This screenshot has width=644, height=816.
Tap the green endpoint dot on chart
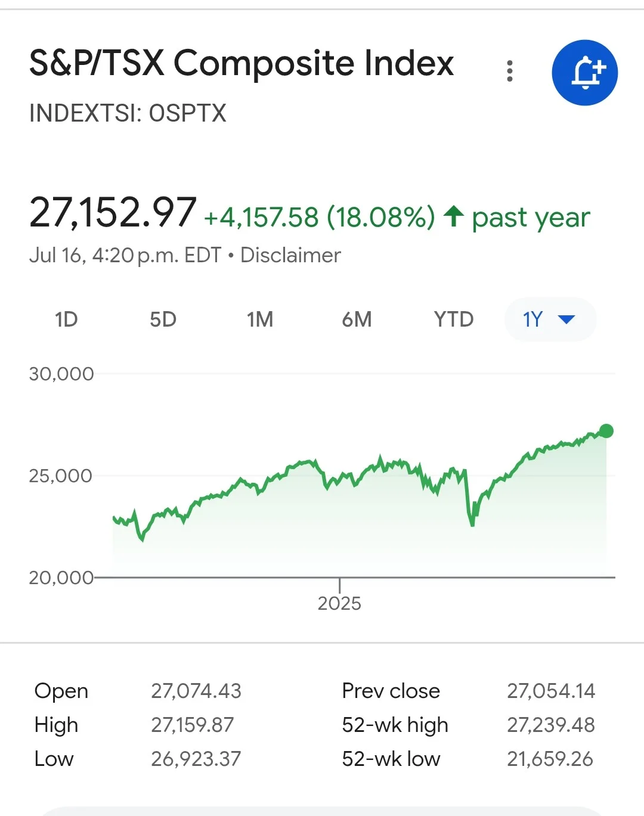tap(606, 431)
